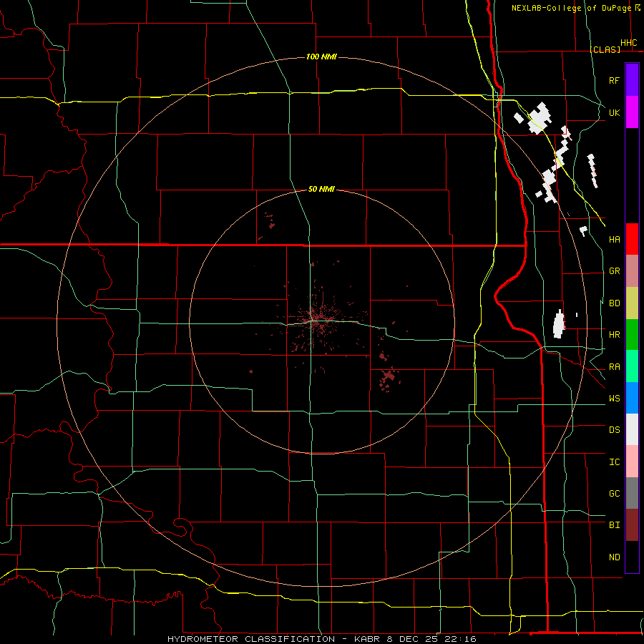Click the GC legend label
The image size is (644, 644).
click(614, 494)
